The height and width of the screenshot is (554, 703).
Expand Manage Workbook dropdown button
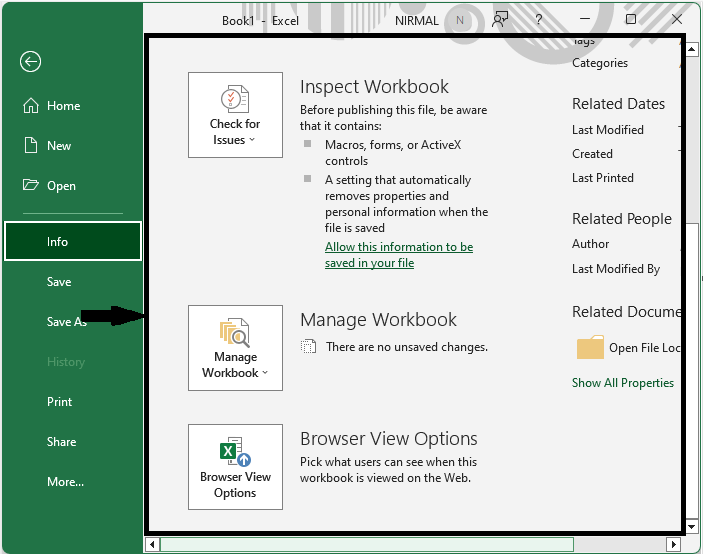235,348
